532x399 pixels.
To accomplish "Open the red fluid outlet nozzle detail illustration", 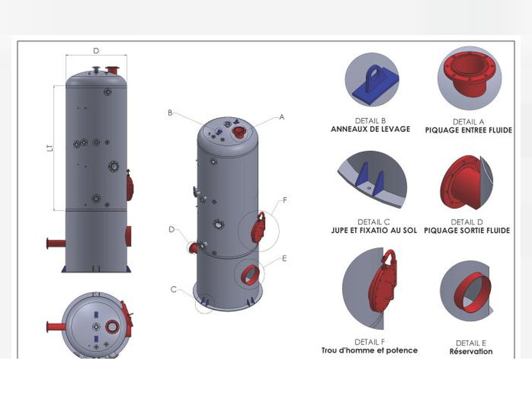I will pyautogui.click(x=467, y=182).
